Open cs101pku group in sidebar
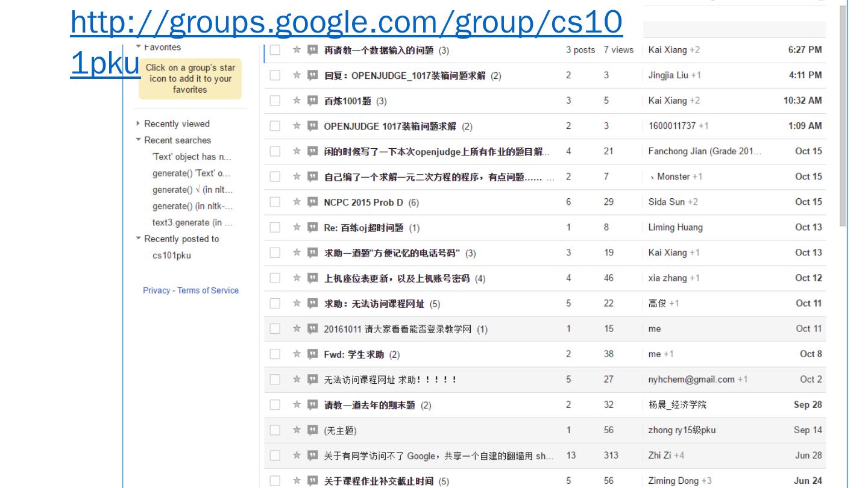This screenshot has width=868, height=488. point(172,255)
